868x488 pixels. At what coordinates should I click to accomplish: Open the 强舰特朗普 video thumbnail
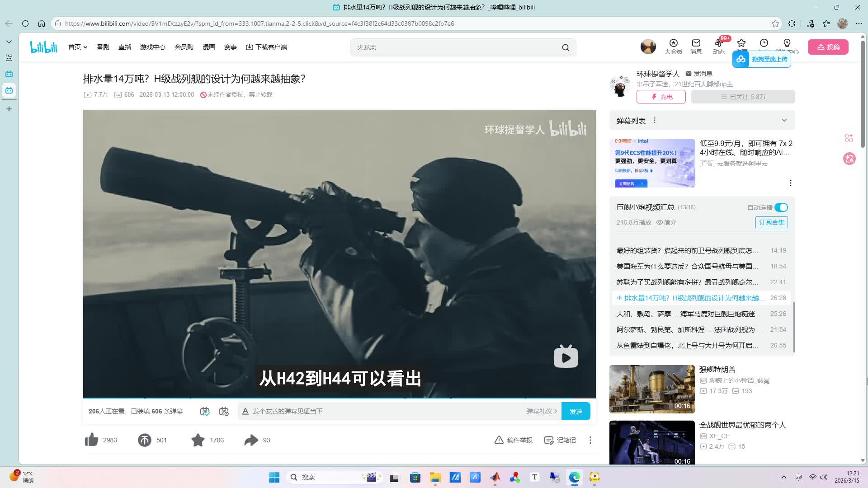652,389
